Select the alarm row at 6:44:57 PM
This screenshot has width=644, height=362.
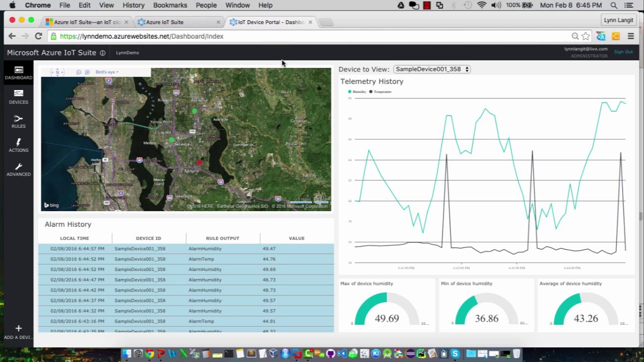point(186,249)
